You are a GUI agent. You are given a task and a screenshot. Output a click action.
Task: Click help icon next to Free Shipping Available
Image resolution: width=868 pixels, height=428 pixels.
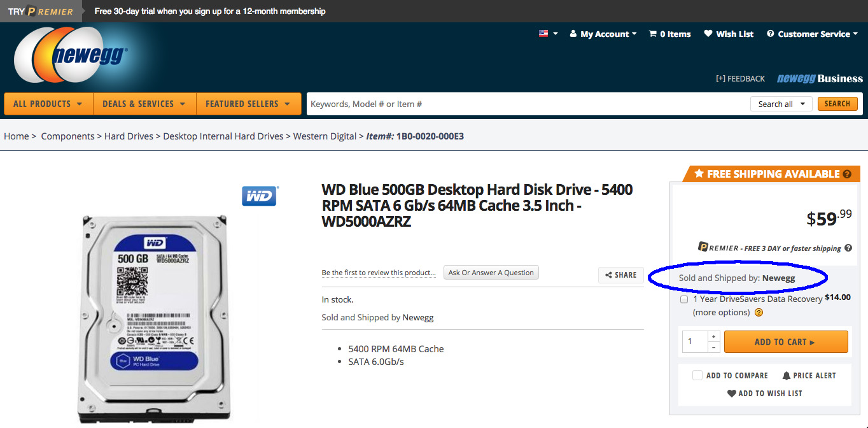(x=847, y=174)
